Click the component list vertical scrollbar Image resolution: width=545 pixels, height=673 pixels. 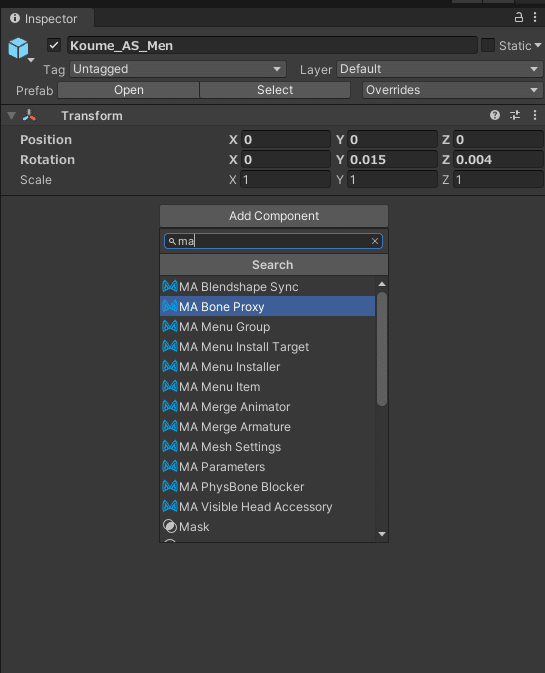click(x=382, y=349)
